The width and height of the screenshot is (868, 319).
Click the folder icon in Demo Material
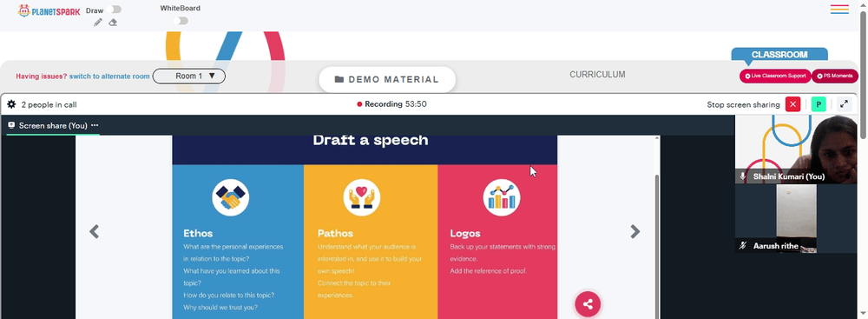[339, 79]
